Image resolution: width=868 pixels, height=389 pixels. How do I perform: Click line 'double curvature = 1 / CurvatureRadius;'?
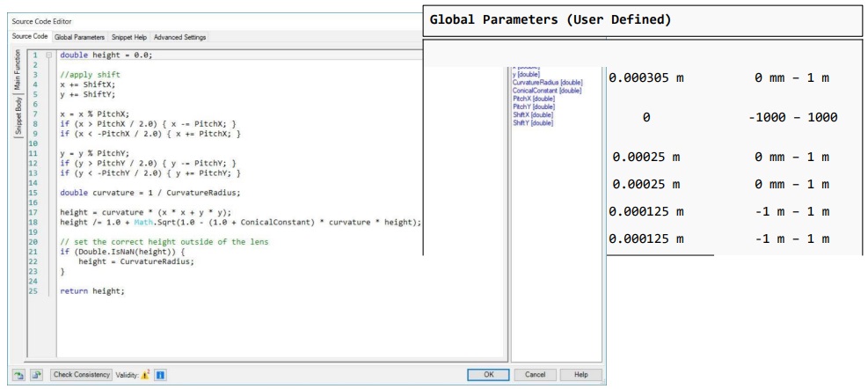150,193
